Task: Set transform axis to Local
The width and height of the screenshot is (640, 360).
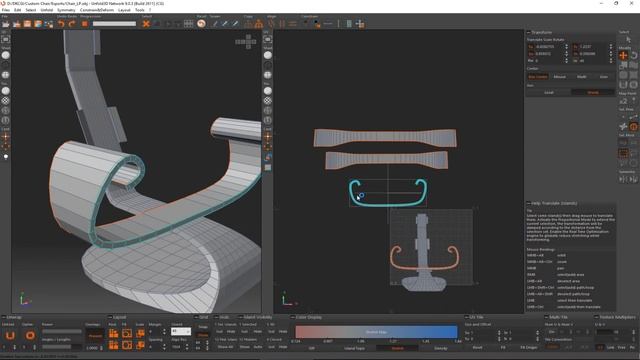Action: [x=549, y=93]
